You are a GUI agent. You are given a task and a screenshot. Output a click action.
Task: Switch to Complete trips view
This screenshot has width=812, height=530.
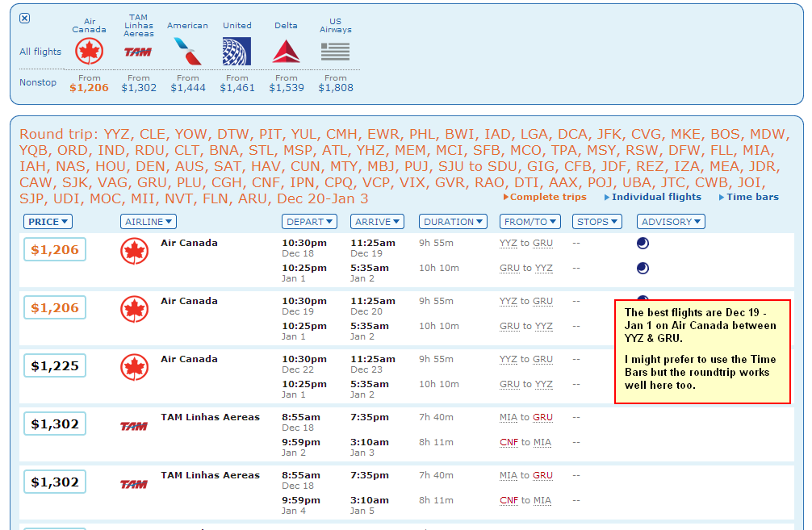pyautogui.click(x=545, y=197)
